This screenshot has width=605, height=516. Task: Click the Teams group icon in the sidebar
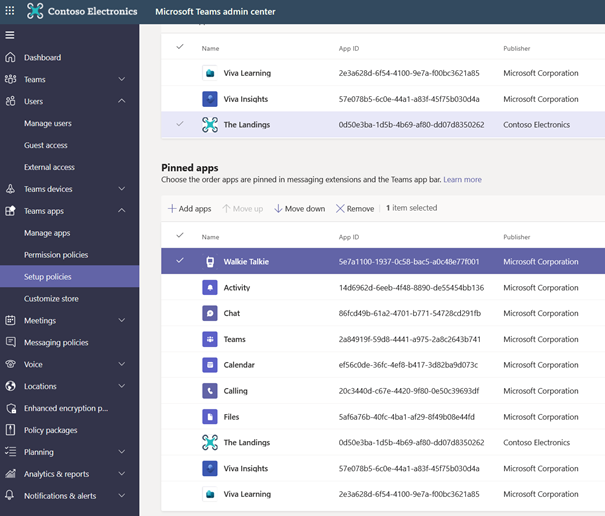coord(10,79)
